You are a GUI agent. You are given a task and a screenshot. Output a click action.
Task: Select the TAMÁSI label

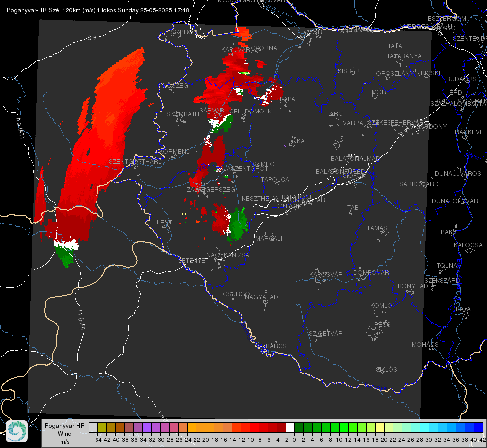378,228
